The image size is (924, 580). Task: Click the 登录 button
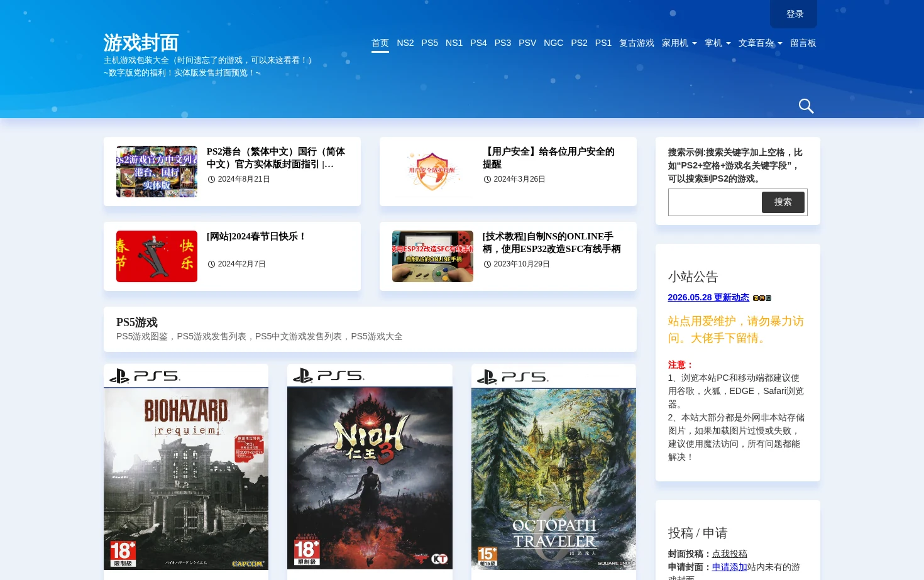click(793, 14)
